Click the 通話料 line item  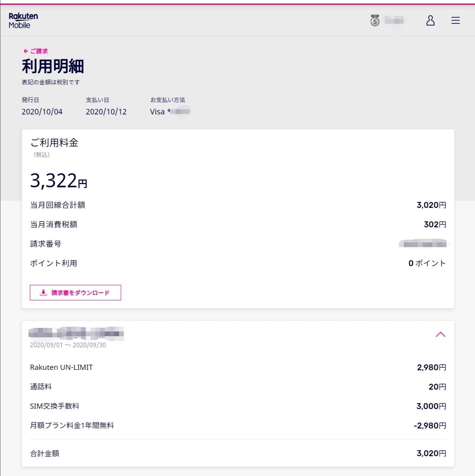click(x=41, y=387)
